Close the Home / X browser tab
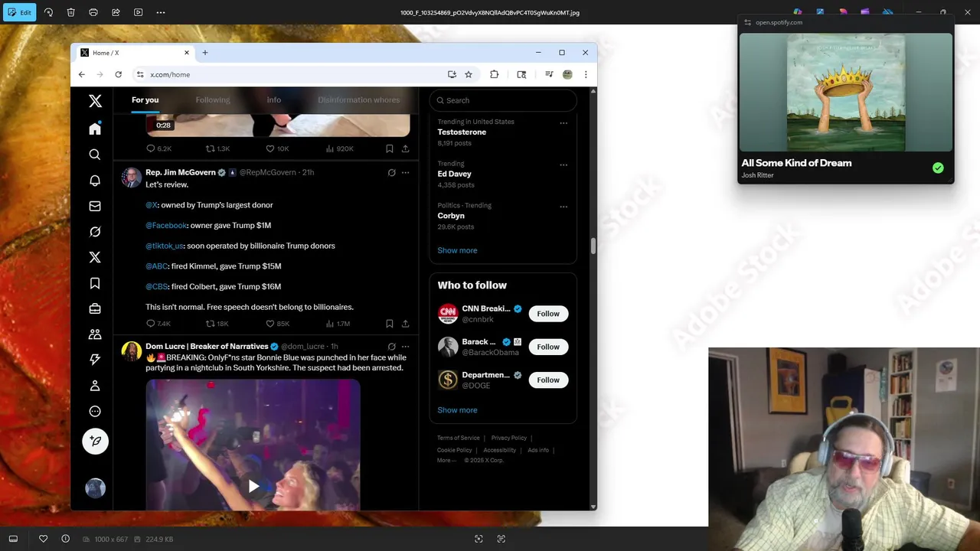Image resolution: width=980 pixels, height=551 pixels. click(x=186, y=53)
